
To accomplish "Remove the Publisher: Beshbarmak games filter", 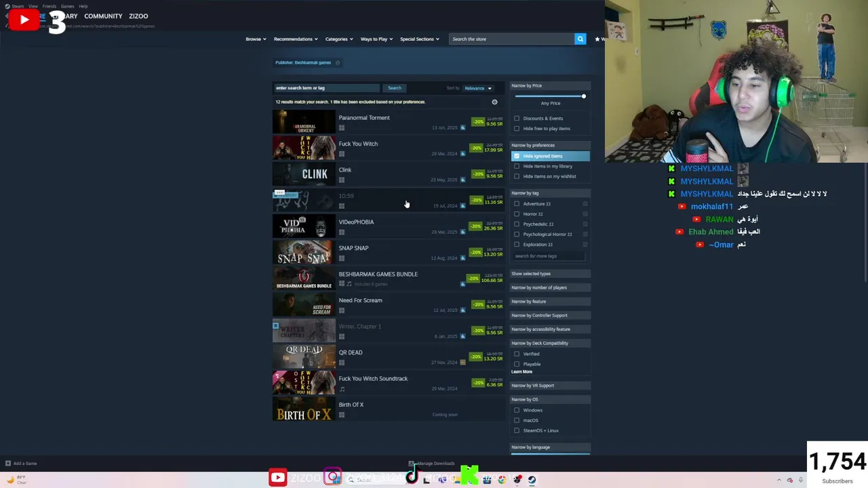I will (x=338, y=62).
